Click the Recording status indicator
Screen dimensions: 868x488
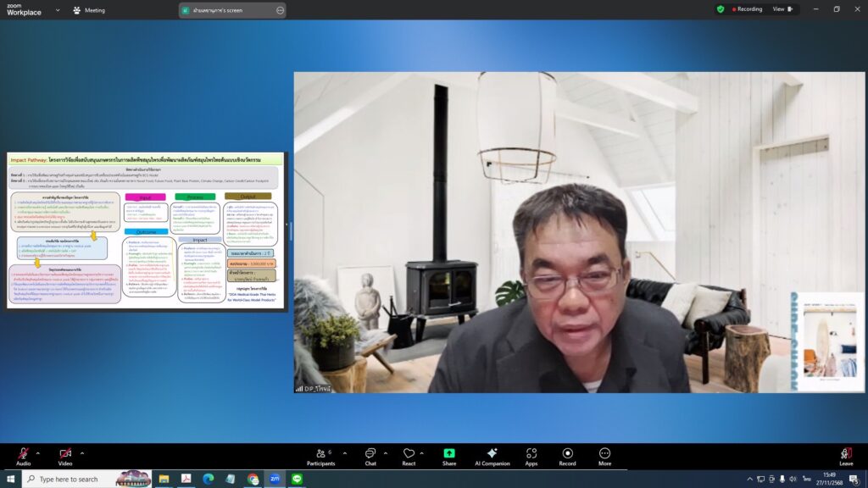[x=744, y=9]
